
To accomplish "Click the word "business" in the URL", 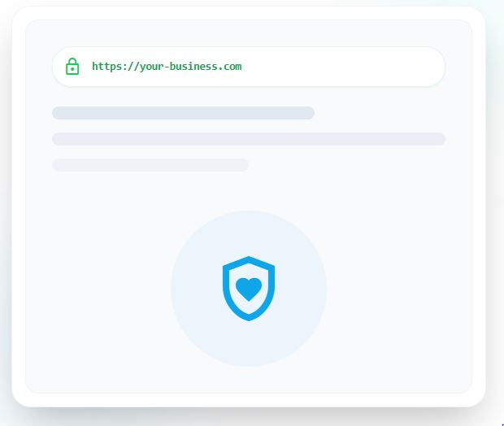I will 193,66.
